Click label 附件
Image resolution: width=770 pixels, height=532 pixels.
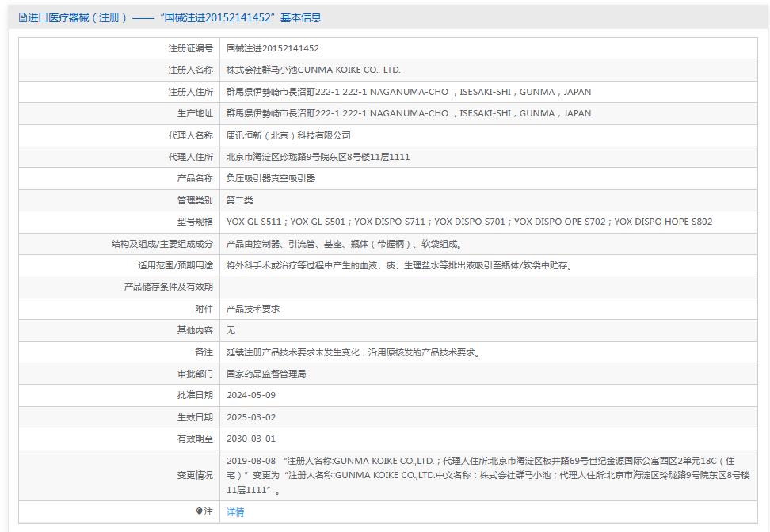(x=204, y=308)
